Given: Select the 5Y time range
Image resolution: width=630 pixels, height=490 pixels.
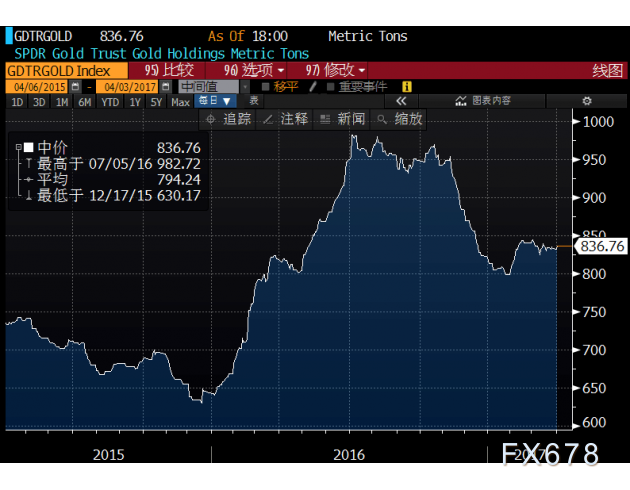Looking at the screenshot, I should coord(156,102).
